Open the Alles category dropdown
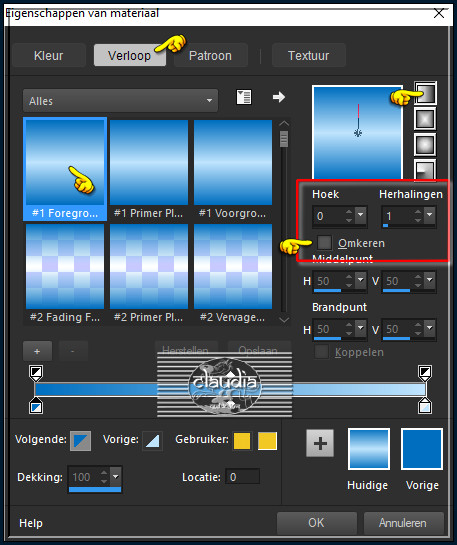Image resolution: width=457 pixels, height=545 pixels. point(120,101)
